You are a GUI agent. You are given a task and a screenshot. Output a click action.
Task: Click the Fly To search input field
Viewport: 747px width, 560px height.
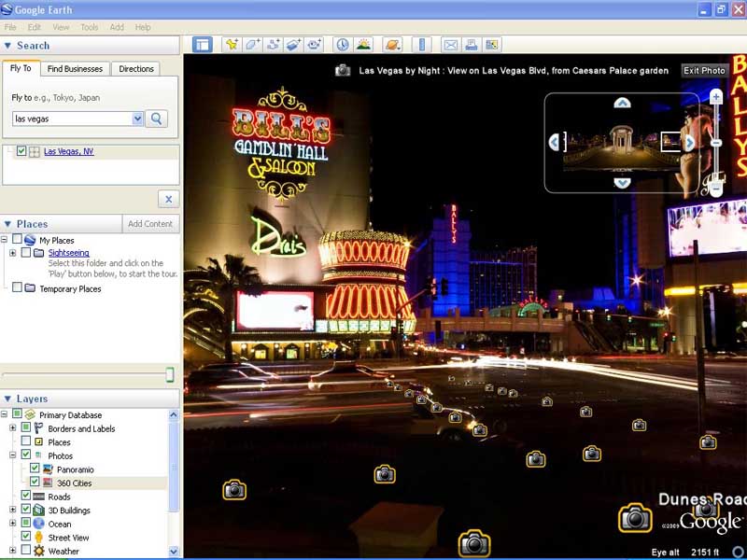[73, 119]
